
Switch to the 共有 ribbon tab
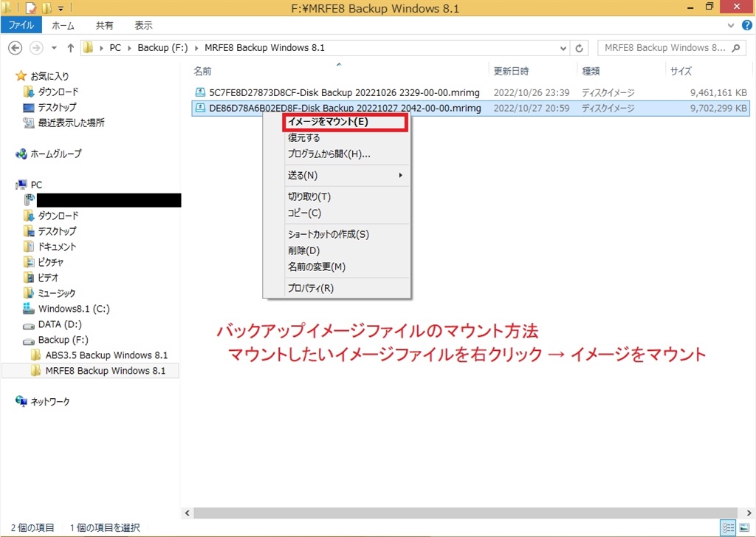(104, 26)
